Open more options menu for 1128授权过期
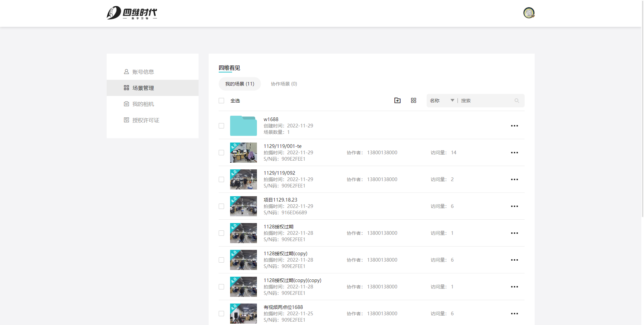The image size is (644, 325). 514,233
